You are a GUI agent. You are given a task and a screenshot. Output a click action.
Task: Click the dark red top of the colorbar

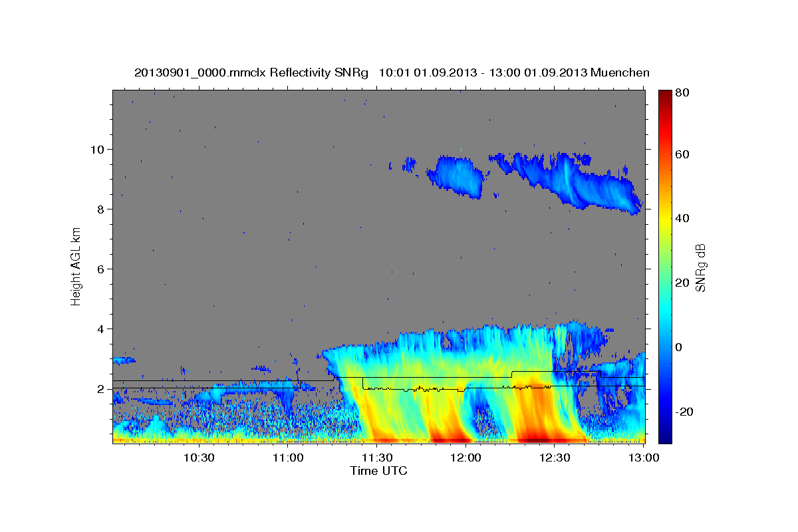coord(664,94)
